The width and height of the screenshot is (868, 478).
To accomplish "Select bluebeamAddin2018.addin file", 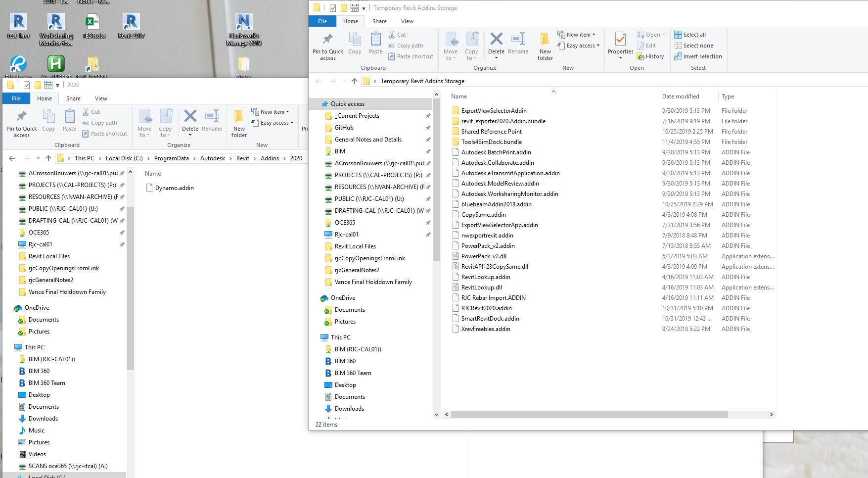I will [492, 204].
